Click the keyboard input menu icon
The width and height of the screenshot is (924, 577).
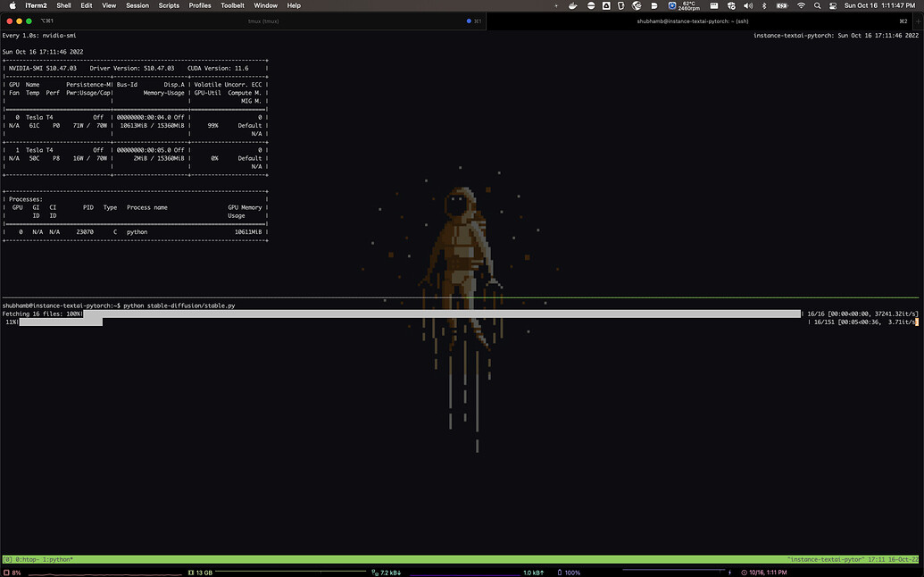713,5
